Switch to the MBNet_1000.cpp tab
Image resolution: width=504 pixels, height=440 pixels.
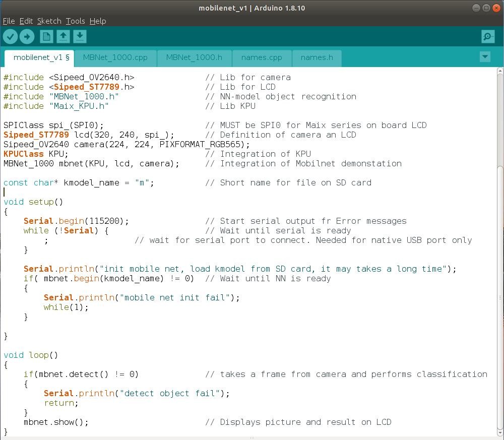click(116, 58)
